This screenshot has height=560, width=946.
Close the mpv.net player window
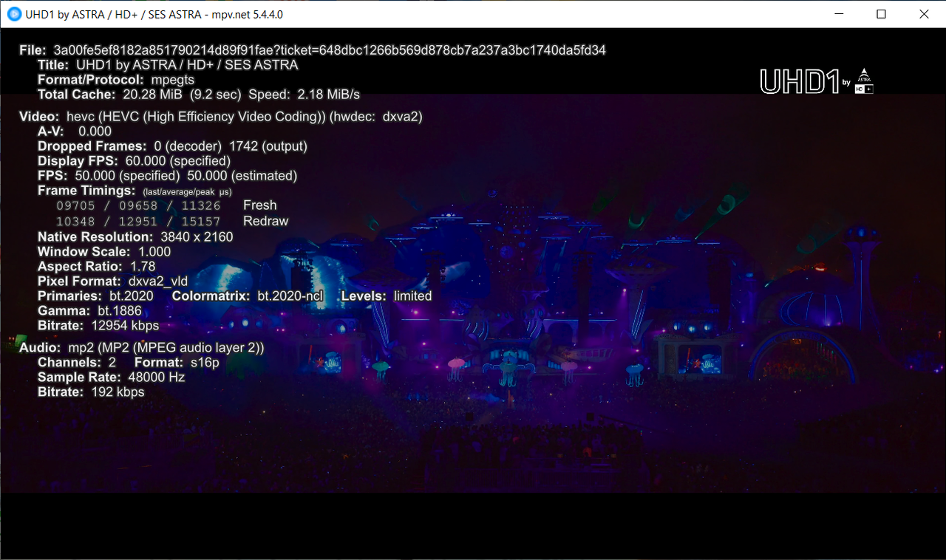[924, 14]
